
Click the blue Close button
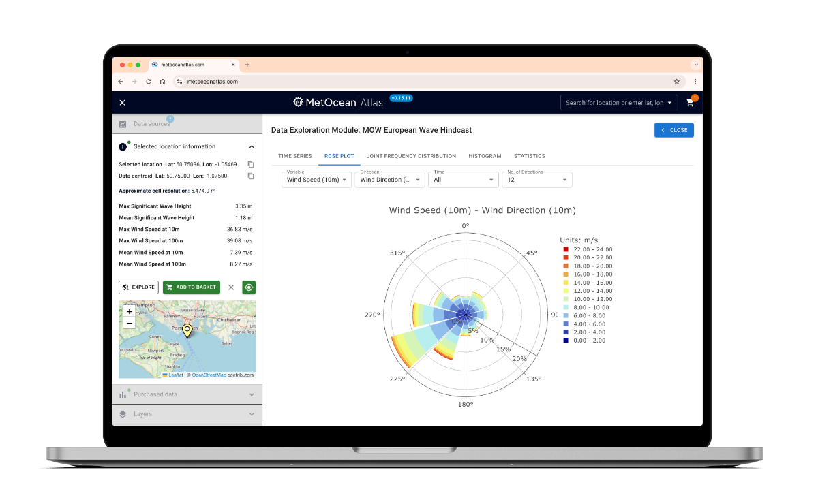[x=673, y=130]
